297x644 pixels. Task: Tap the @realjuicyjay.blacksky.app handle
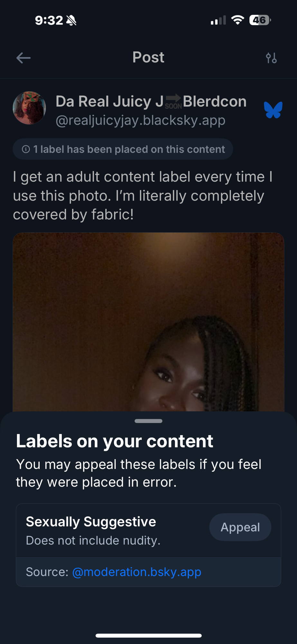[x=140, y=120]
